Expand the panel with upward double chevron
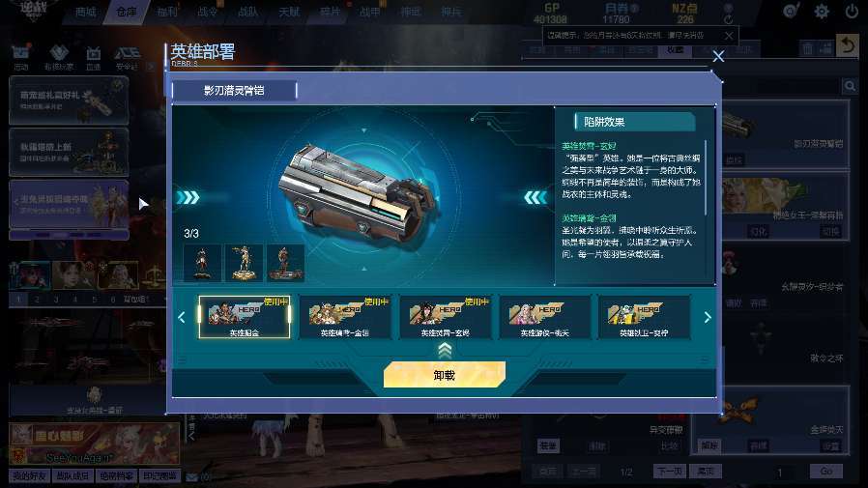Viewport: 868px width, 488px height. pyautogui.click(x=445, y=350)
